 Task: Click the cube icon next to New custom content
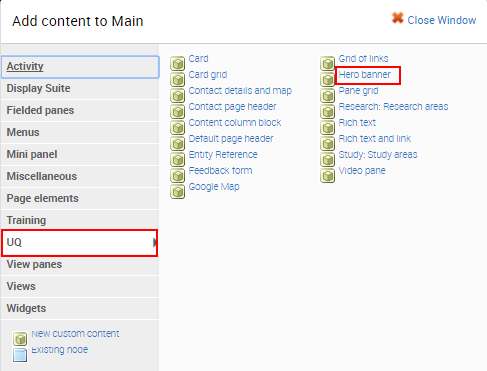[x=20, y=339]
